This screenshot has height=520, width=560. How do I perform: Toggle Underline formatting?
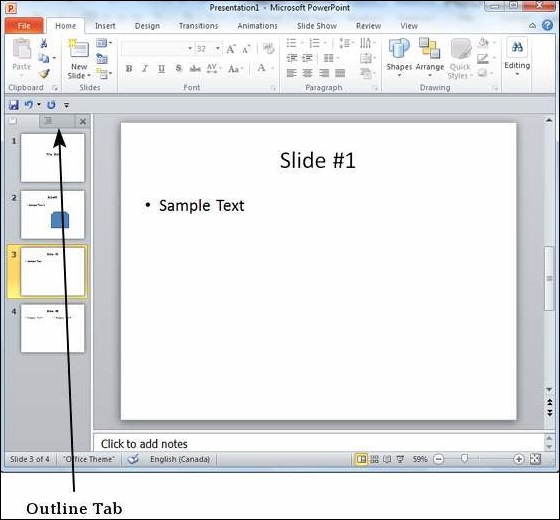pyautogui.click(x=161, y=68)
